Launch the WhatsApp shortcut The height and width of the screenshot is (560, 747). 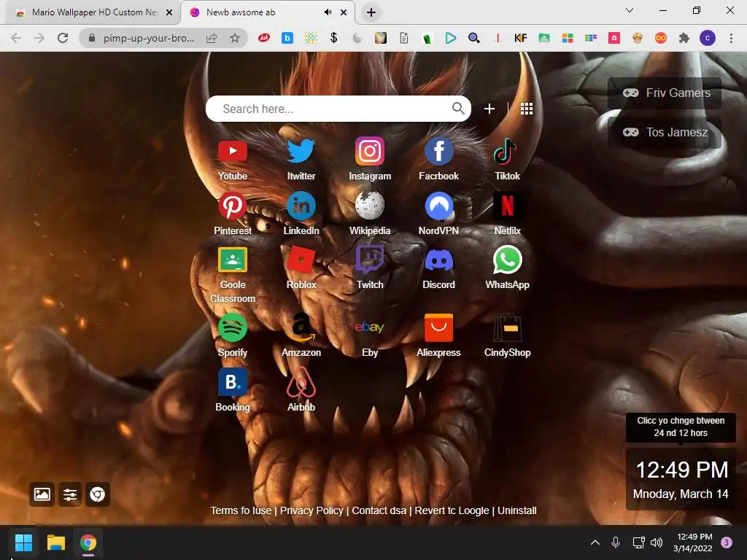click(x=508, y=260)
